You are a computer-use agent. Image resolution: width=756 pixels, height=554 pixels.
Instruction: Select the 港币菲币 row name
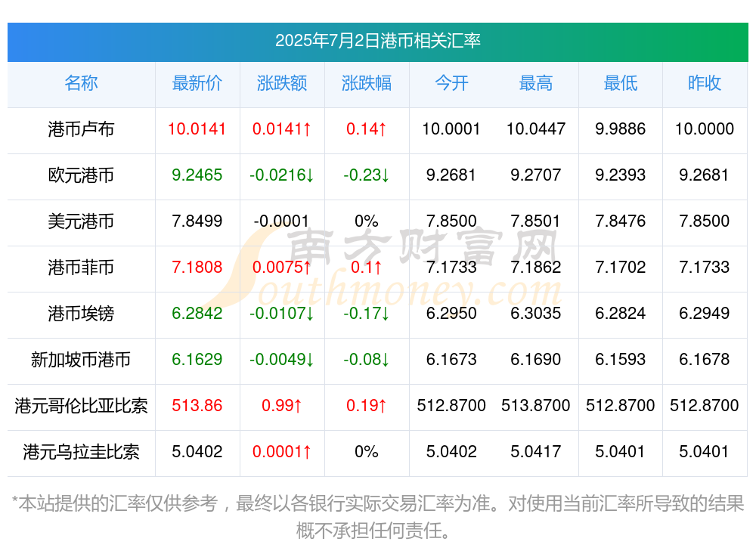(81, 267)
